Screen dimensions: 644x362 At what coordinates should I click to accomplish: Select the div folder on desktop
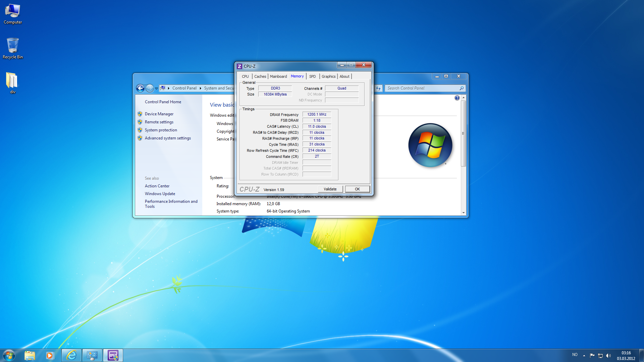(12, 83)
